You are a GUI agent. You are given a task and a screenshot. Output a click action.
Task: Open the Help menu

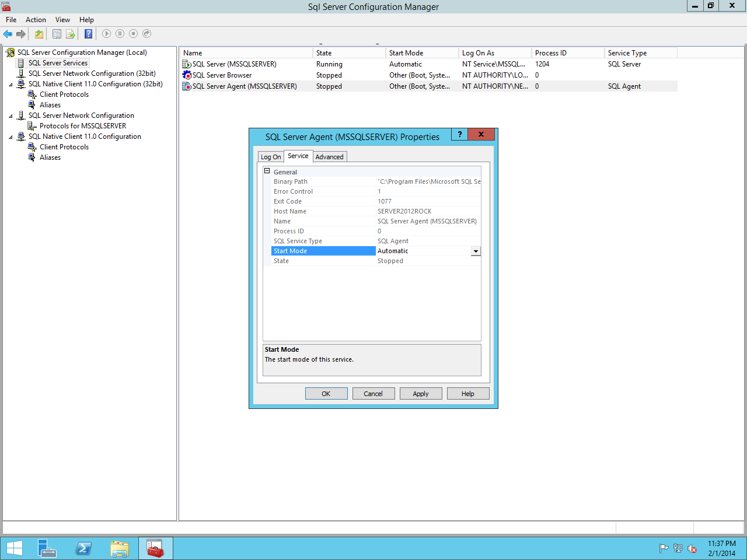[86, 20]
